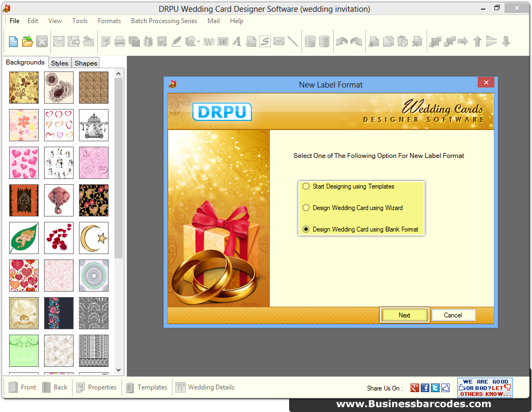Choose the rose petals background thumbnail
Screen dimensions: 532x412
click(59, 238)
